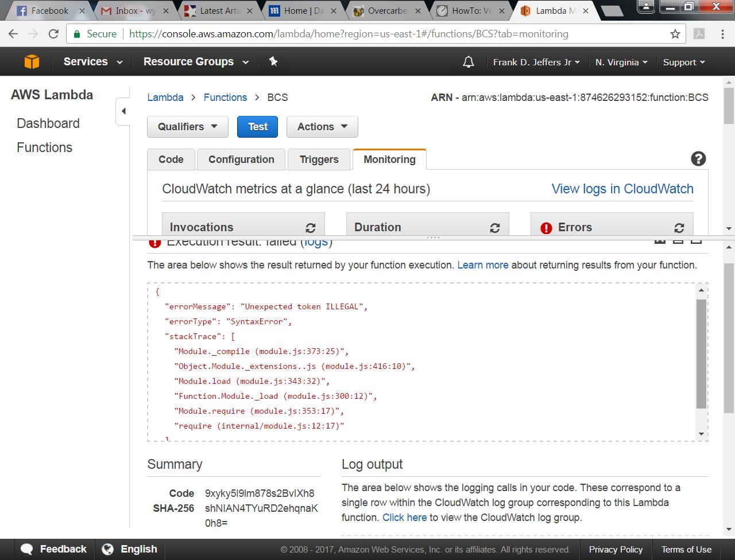Follow the Learn more link

click(483, 265)
